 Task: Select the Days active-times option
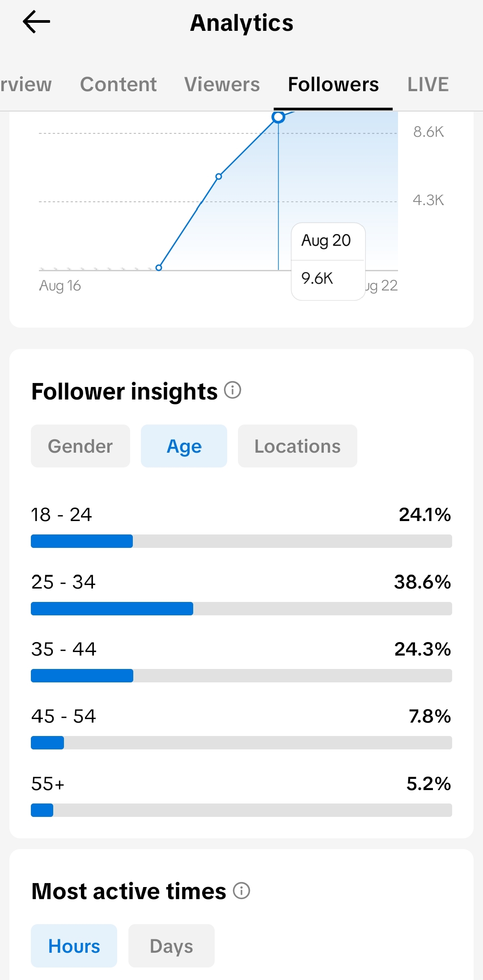pyautogui.click(x=171, y=946)
